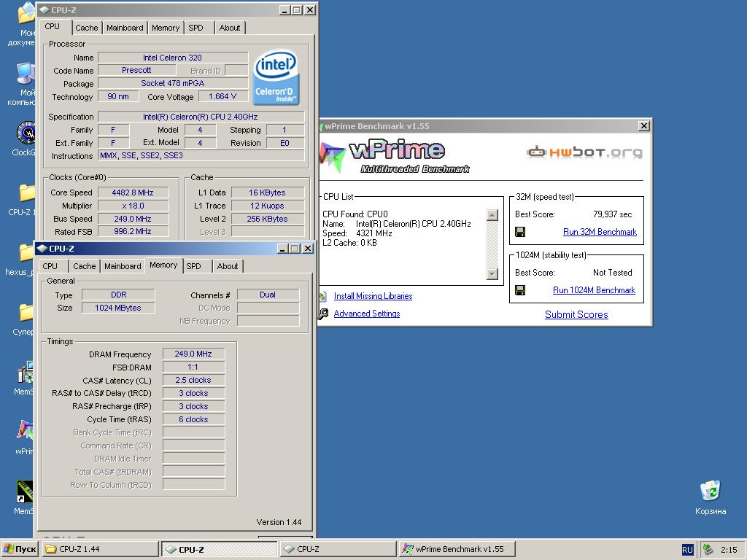Open Advanced Settings link in wPrime
The image size is (747, 560).
[x=367, y=314]
